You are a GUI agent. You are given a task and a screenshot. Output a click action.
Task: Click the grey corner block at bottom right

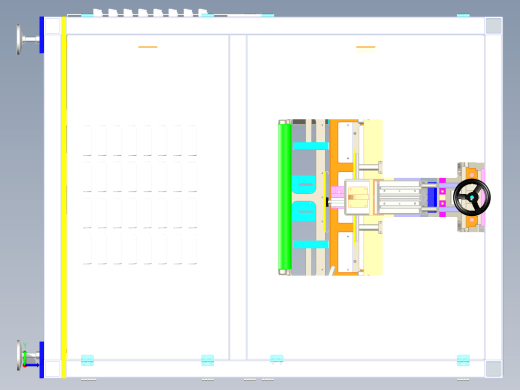pos(493,369)
